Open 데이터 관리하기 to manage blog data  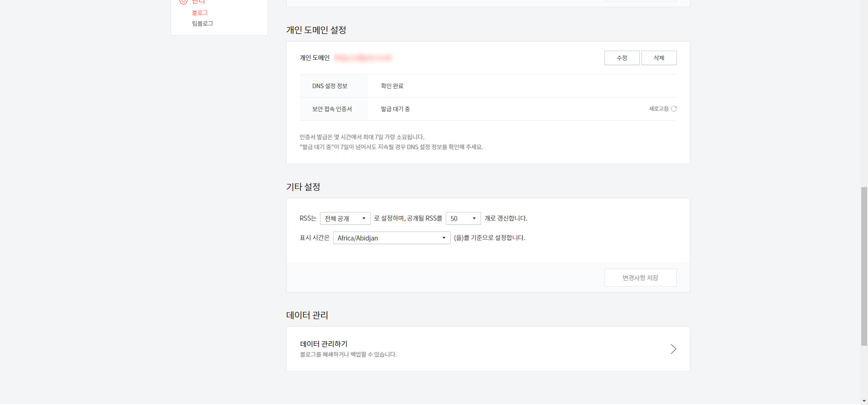324,344
